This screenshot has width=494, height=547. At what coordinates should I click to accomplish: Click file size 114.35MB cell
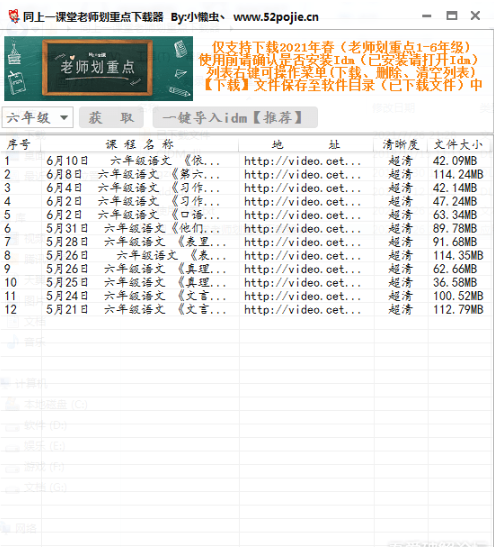pos(458,255)
